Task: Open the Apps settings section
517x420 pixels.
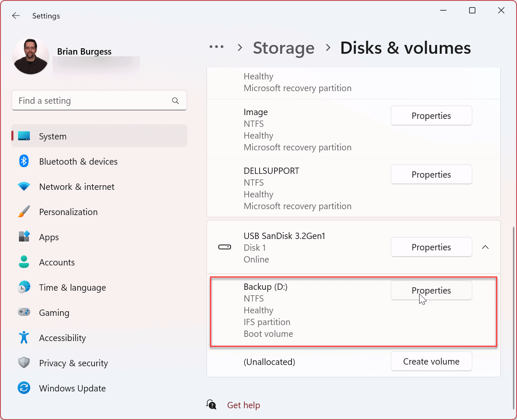Action: [49, 237]
